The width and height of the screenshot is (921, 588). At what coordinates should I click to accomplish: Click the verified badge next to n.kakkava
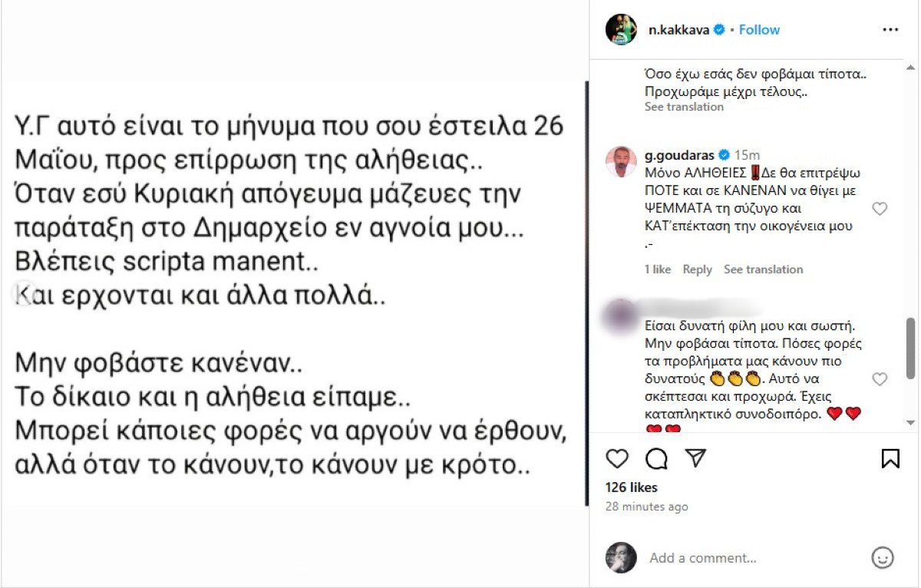[x=718, y=29]
